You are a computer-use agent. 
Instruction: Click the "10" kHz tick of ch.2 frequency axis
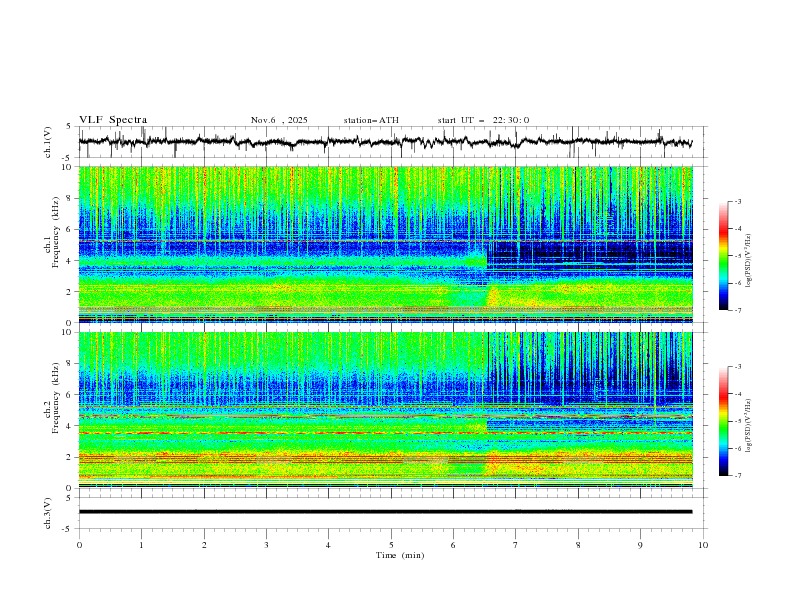click(x=68, y=332)
